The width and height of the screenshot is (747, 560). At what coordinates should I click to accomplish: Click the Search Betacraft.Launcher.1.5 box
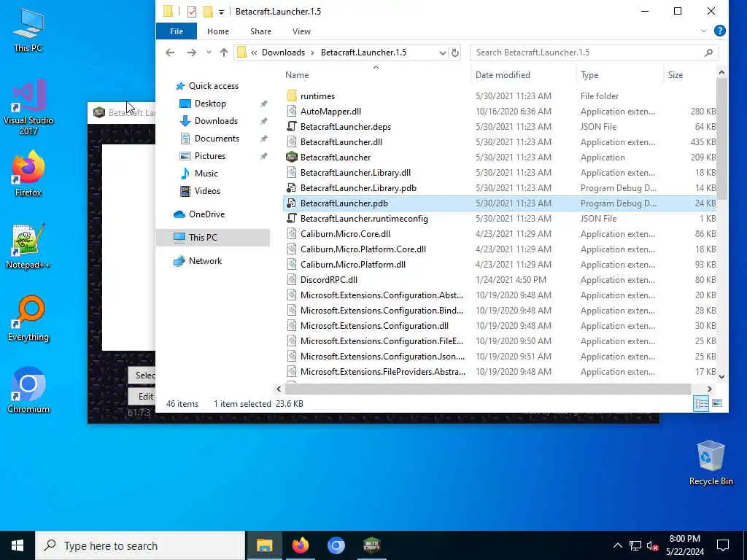point(594,52)
